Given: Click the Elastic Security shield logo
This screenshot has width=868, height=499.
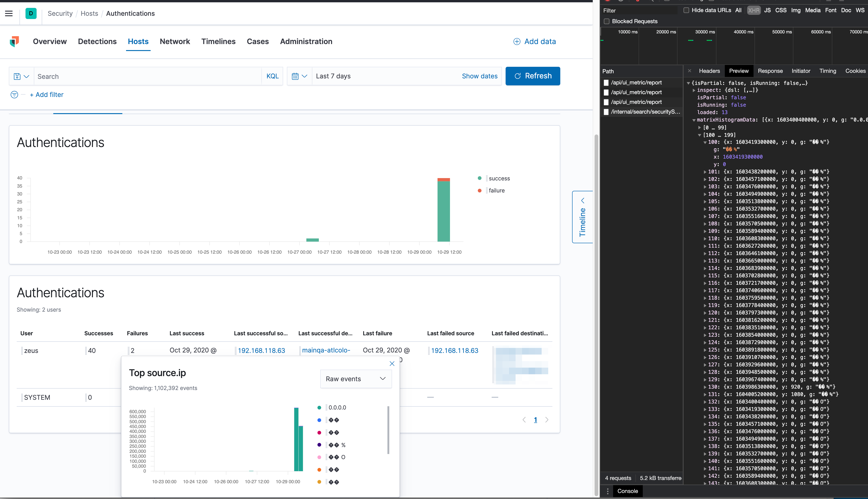Looking at the screenshot, I should tap(14, 42).
